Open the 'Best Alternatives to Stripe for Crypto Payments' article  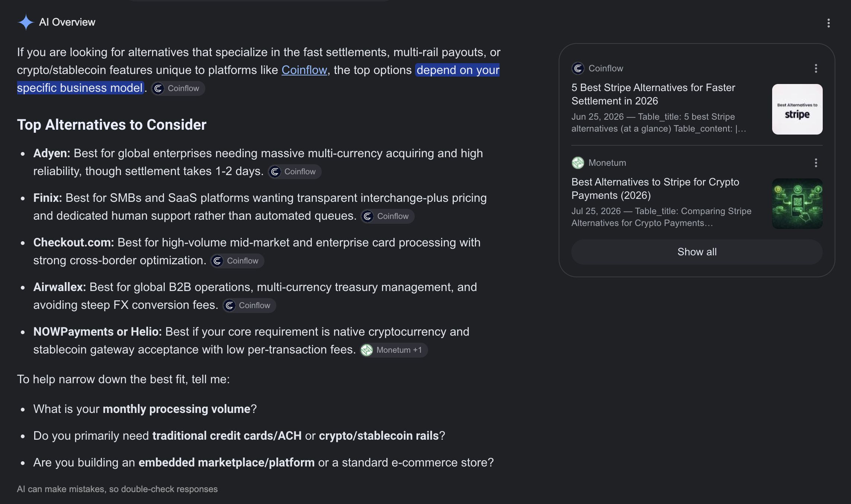click(x=655, y=189)
